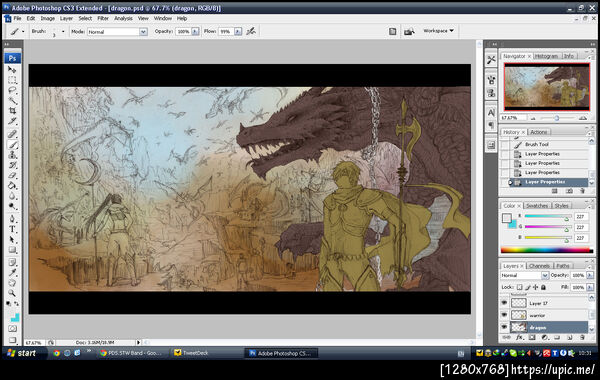Change screen mode from toolbox bottom
The height and width of the screenshot is (380, 600).
(x=12, y=340)
